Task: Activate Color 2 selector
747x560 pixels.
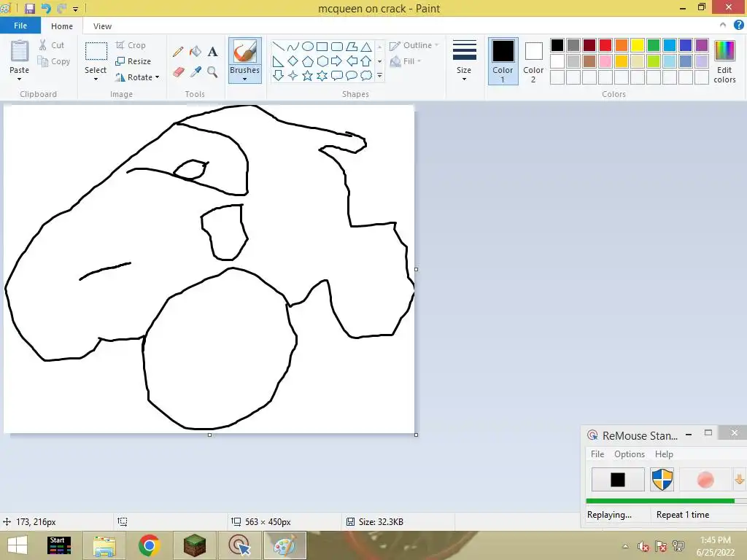Action: tap(533, 61)
